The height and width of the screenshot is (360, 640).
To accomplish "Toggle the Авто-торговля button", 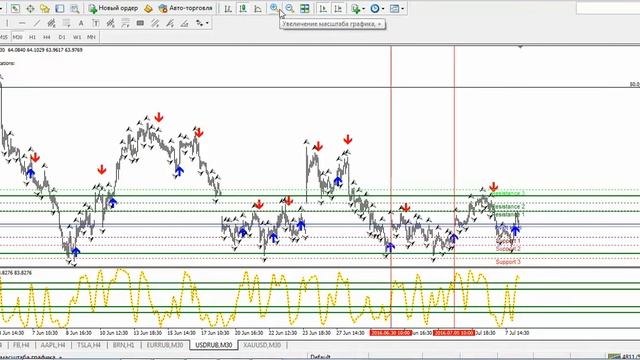I will point(186,8).
